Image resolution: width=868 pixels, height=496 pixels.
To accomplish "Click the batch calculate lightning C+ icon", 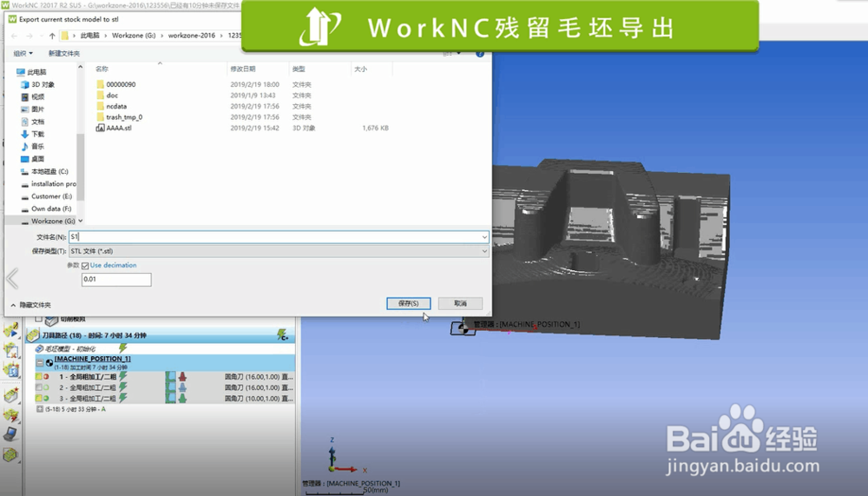I will pos(282,334).
